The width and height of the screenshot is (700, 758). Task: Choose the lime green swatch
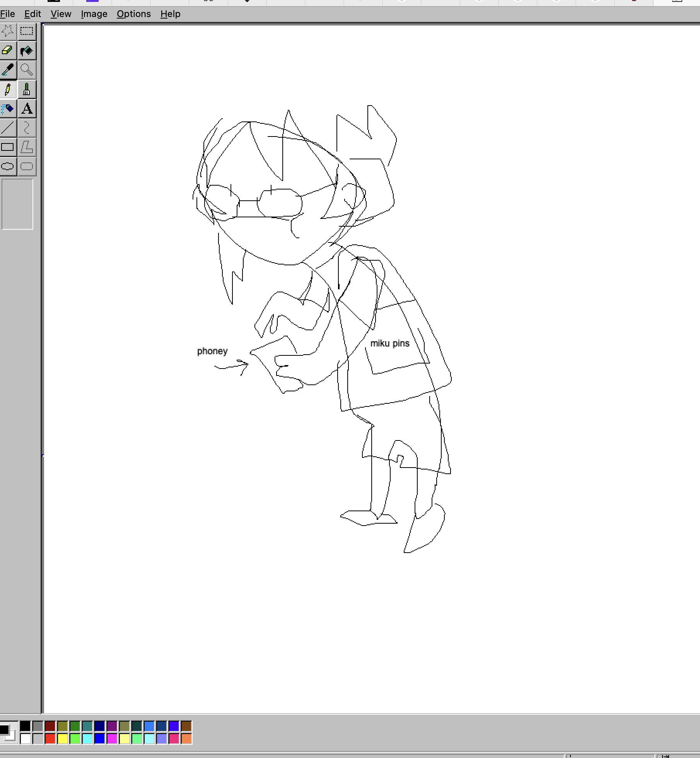[x=75, y=739]
